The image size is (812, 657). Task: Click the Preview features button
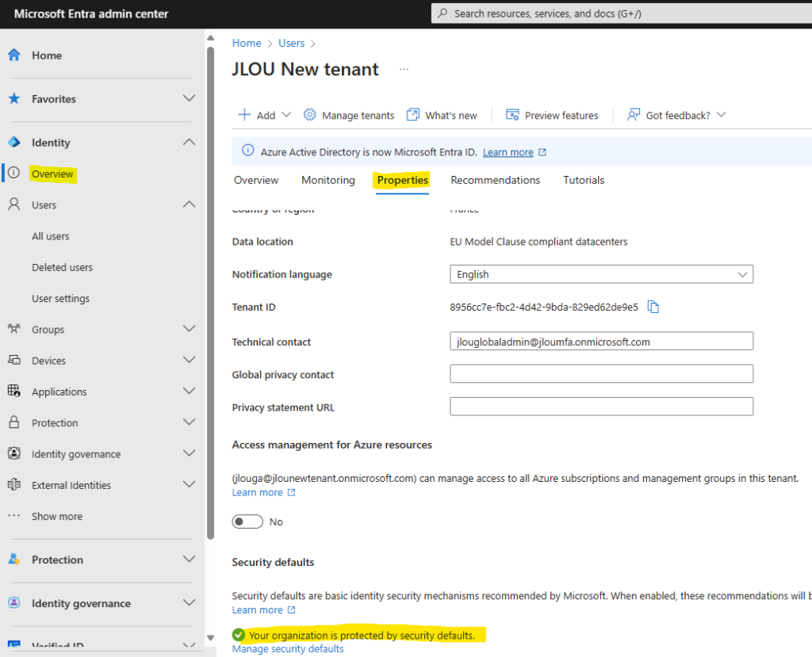552,115
